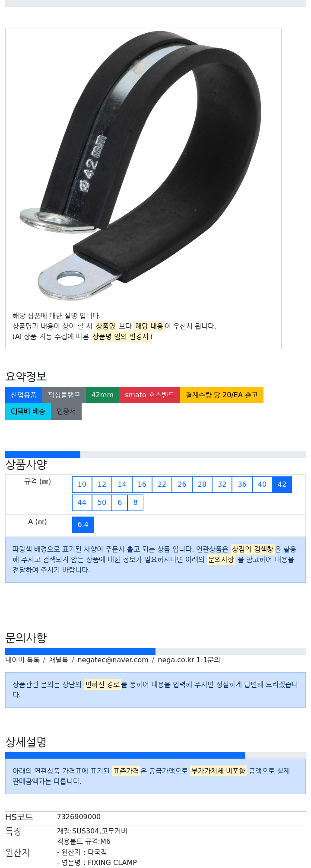This screenshot has width=311, height=868.
Task: Select size 44 in second row
Action: (82, 502)
